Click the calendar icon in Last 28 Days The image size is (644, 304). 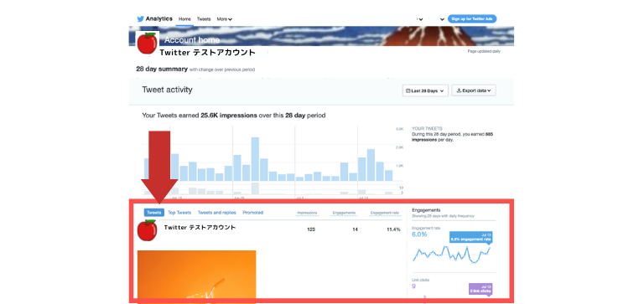point(408,90)
